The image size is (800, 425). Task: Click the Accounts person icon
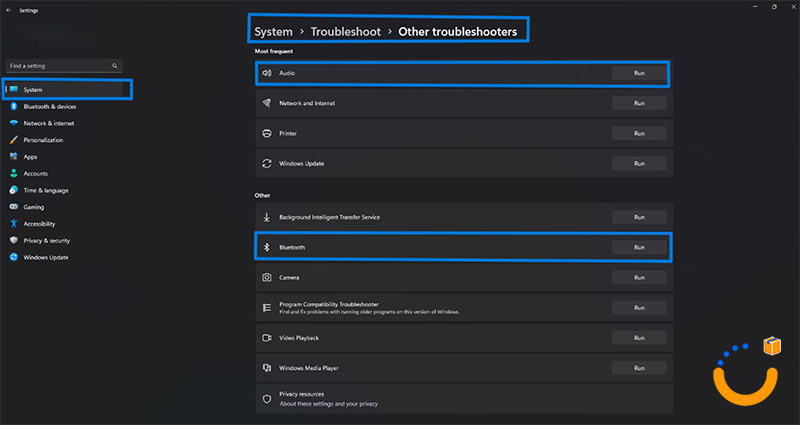point(14,173)
